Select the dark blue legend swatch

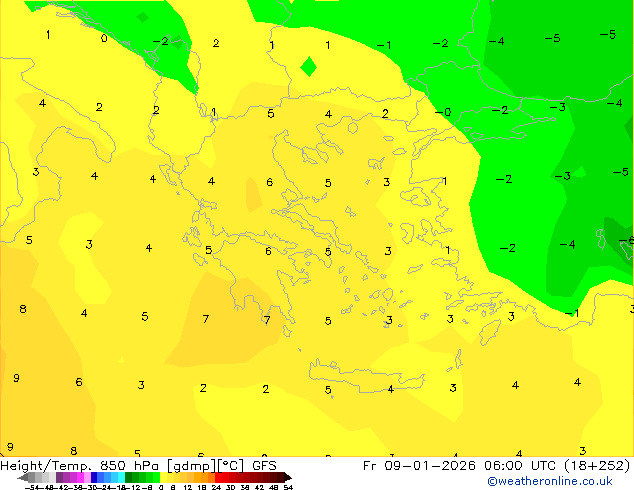[94, 477]
